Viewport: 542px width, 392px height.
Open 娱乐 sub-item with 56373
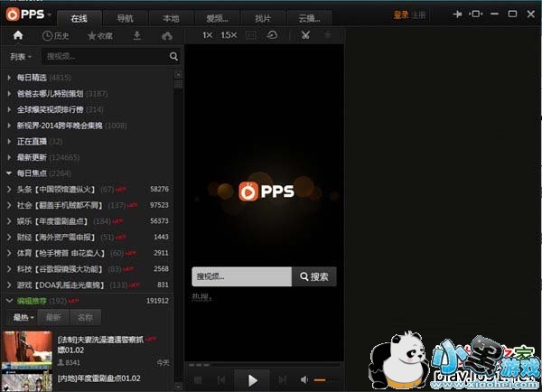point(87,221)
